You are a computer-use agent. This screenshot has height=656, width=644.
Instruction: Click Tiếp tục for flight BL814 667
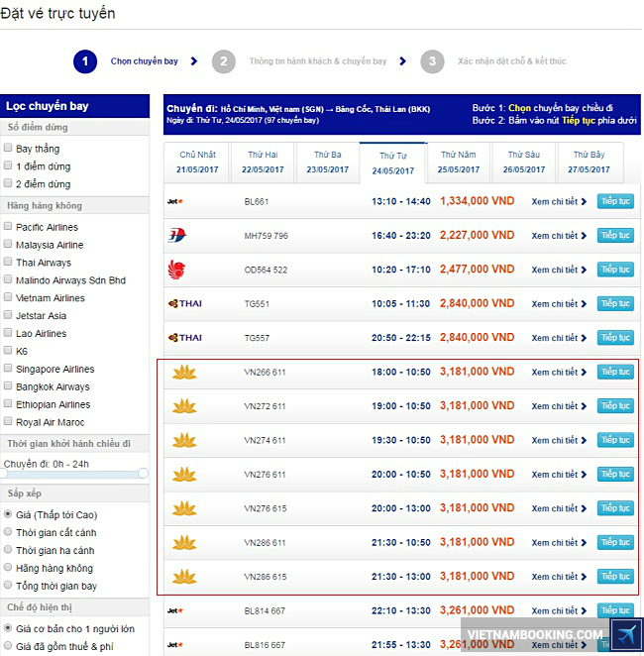[615, 610]
